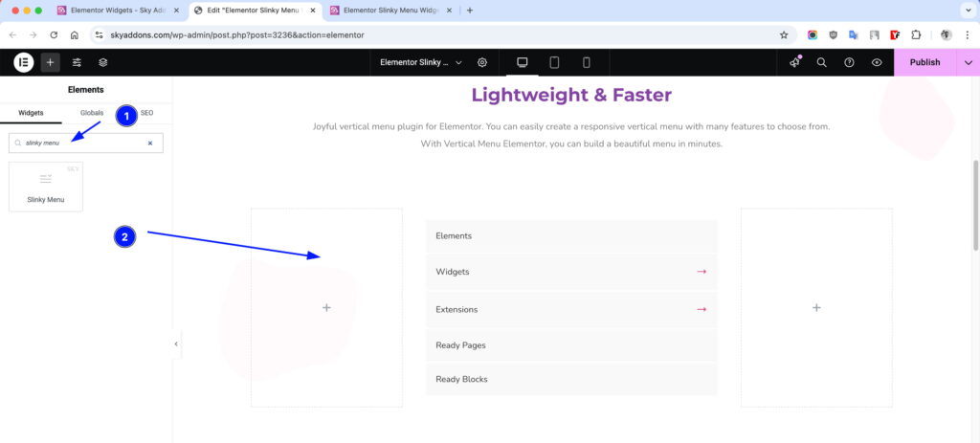980x443 pixels.
Task: Click the Ready Blocks menu item
Action: 571,379
